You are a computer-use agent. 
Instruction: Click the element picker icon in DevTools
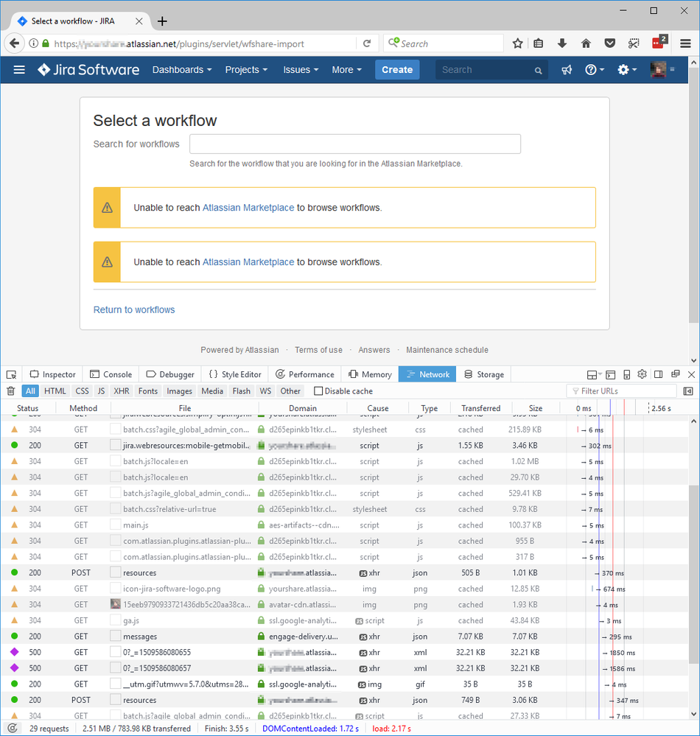[x=12, y=374]
